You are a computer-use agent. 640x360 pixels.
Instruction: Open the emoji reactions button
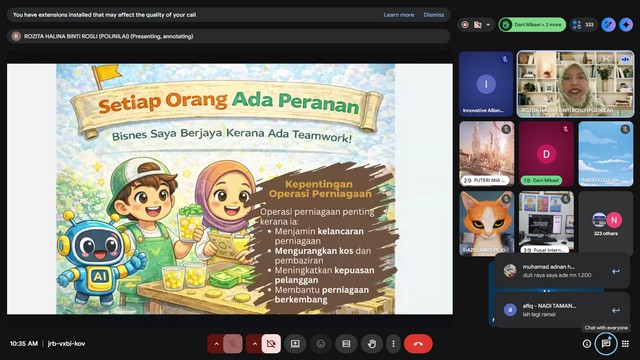[321, 344]
